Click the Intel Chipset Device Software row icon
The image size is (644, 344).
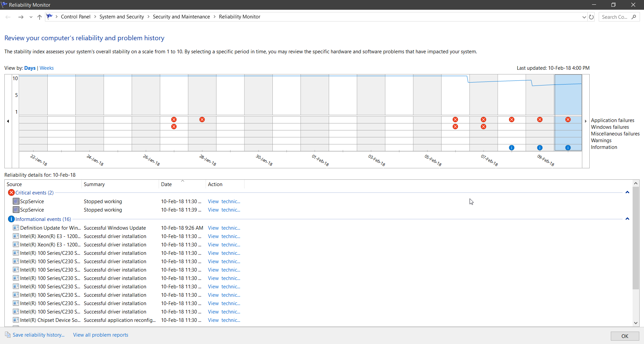coord(16,320)
